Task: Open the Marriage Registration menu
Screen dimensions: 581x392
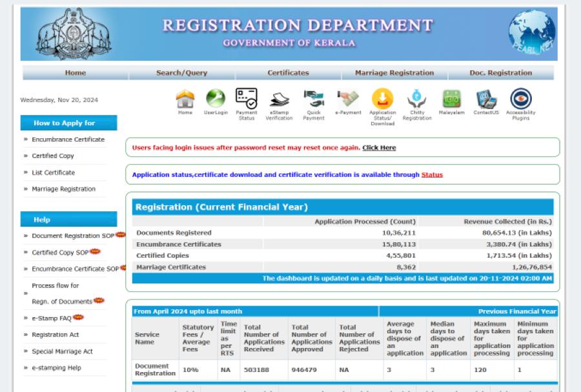Action: tap(394, 72)
